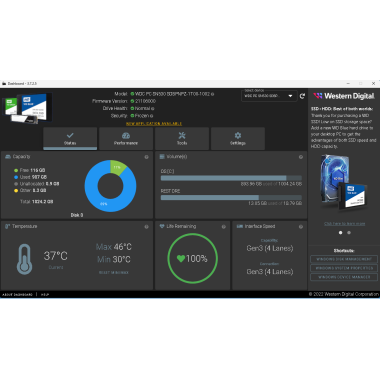The width and height of the screenshot is (380, 380).
Task: Show Capacity panel help icon
Action: click(x=146, y=157)
